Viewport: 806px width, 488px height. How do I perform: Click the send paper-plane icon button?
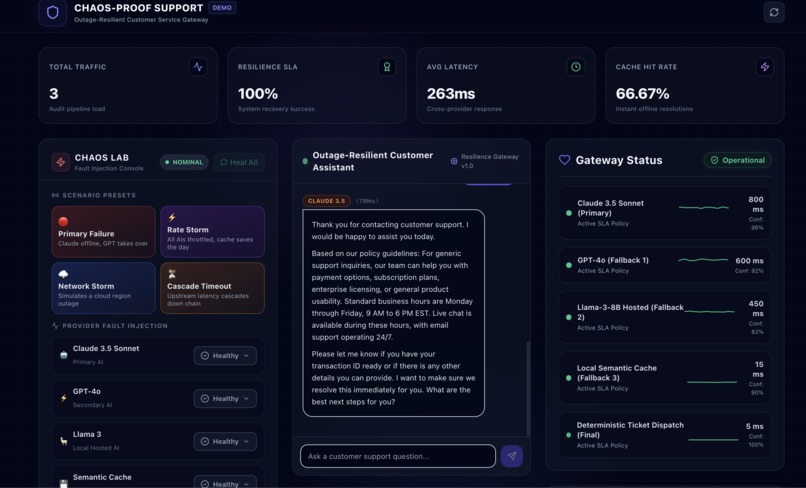coord(511,456)
